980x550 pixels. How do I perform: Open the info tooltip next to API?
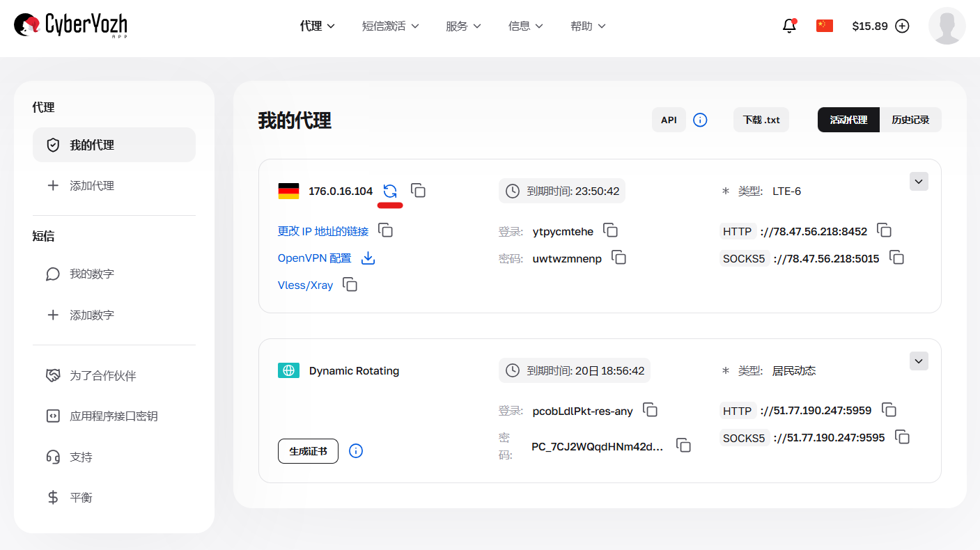click(x=700, y=119)
